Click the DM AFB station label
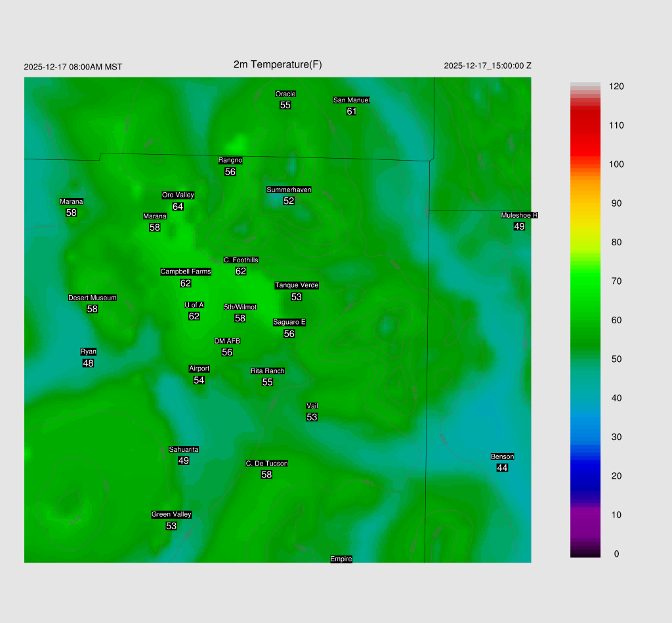The height and width of the screenshot is (623, 672). coord(227,341)
